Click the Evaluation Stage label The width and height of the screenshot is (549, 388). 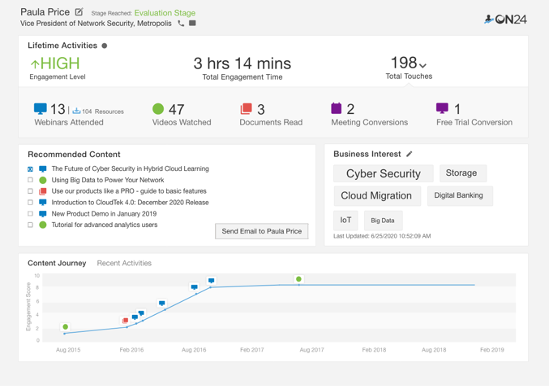(x=165, y=13)
